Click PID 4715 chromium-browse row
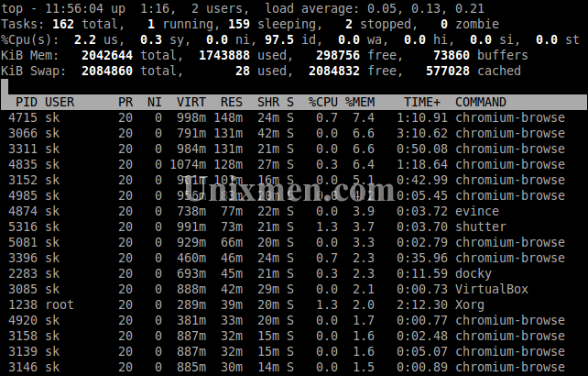Image resolution: width=588 pixels, height=376 pixels. 294,117
